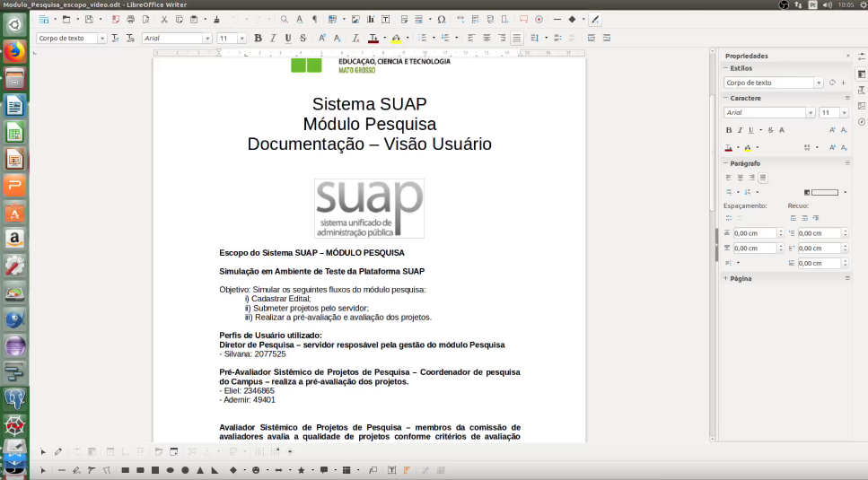Insert chart using the toolbar icon

pos(371,20)
